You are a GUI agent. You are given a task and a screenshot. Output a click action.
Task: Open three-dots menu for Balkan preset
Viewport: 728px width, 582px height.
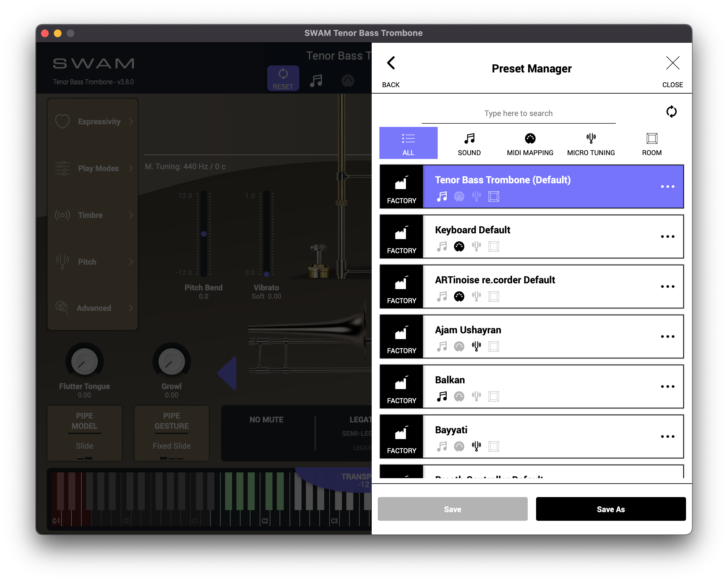coord(667,387)
